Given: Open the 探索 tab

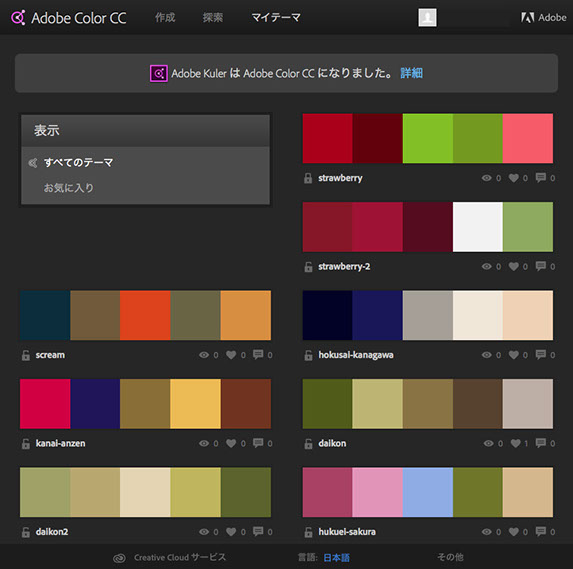Looking at the screenshot, I should coord(213,18).
